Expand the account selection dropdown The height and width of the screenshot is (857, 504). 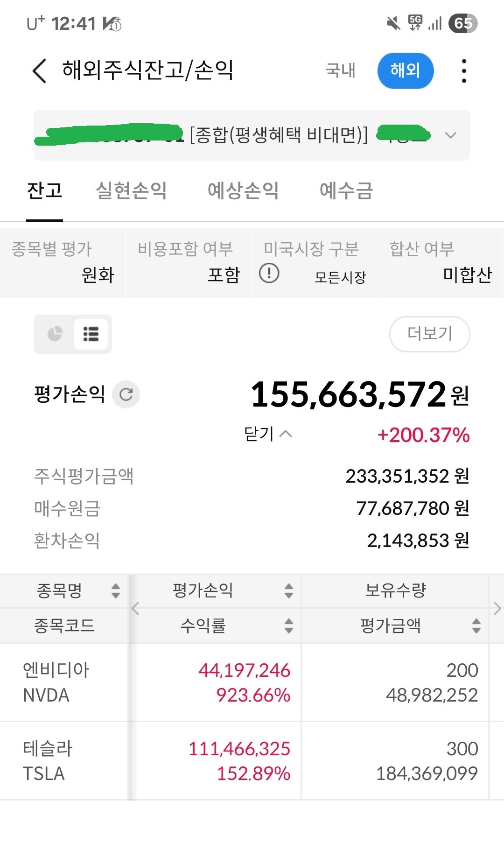450,135
